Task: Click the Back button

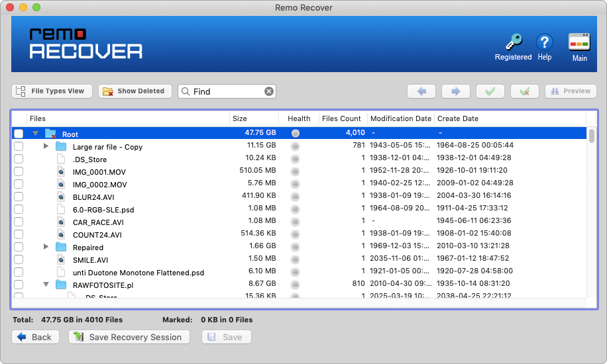Action: (x=35, y=337)
